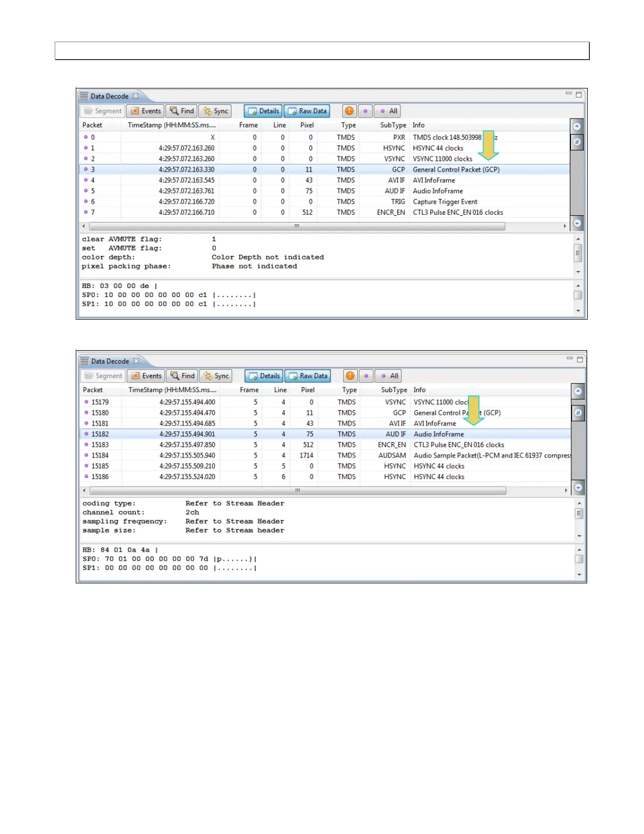
Task: Click purple dot filter icon in lower panel
Action: coord(366,376)
